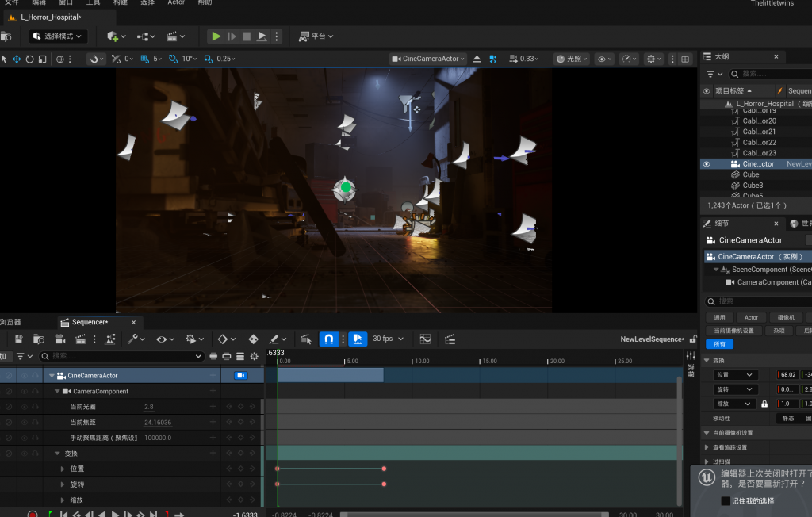The height and width of the screenshot is (517, 812).
Task: Open the viewport Show eye dropdown
Action: [604, 59]
